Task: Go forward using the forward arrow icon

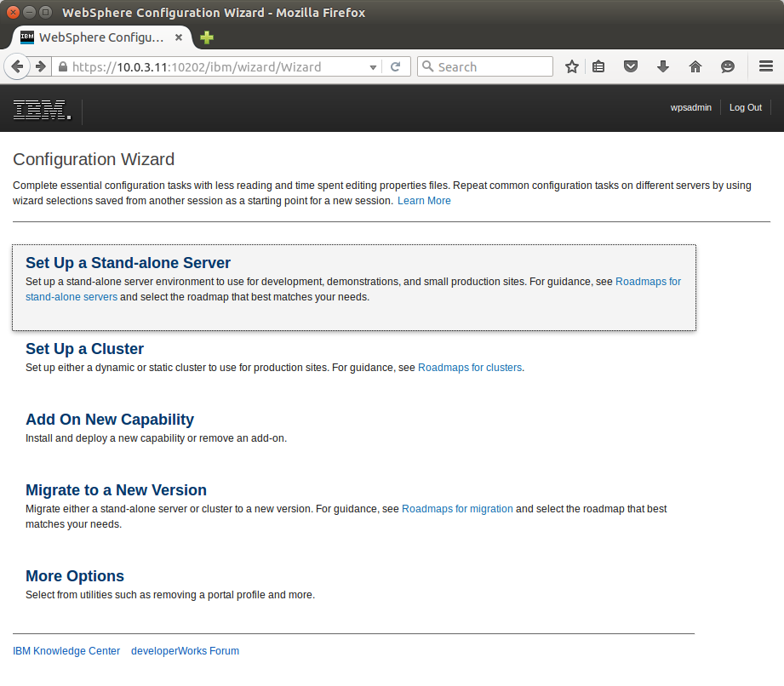Action: (x=41, y=66)
